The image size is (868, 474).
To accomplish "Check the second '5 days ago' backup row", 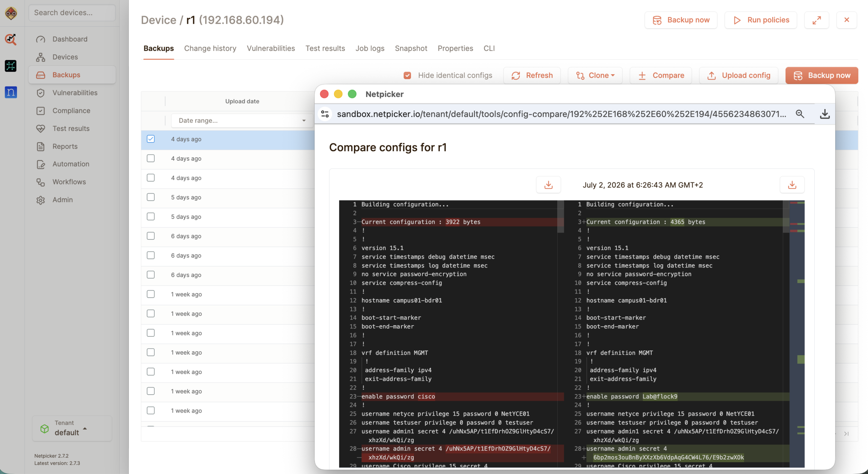I will click(x=151, y=216).
